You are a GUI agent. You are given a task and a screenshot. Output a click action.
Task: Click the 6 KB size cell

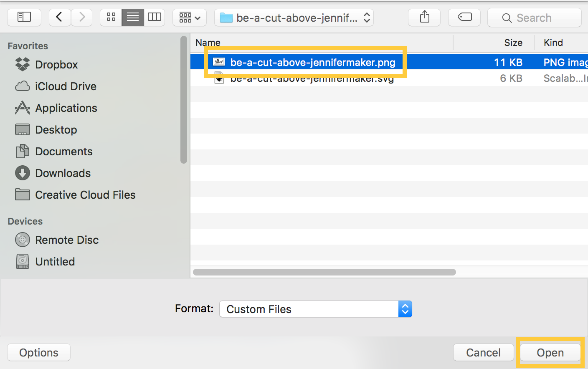tap(511, 78)
